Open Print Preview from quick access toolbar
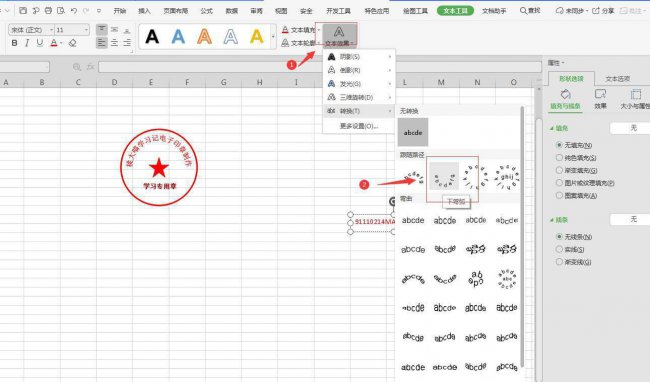Viewport: 650px width, 382px height. coord(61,10)
